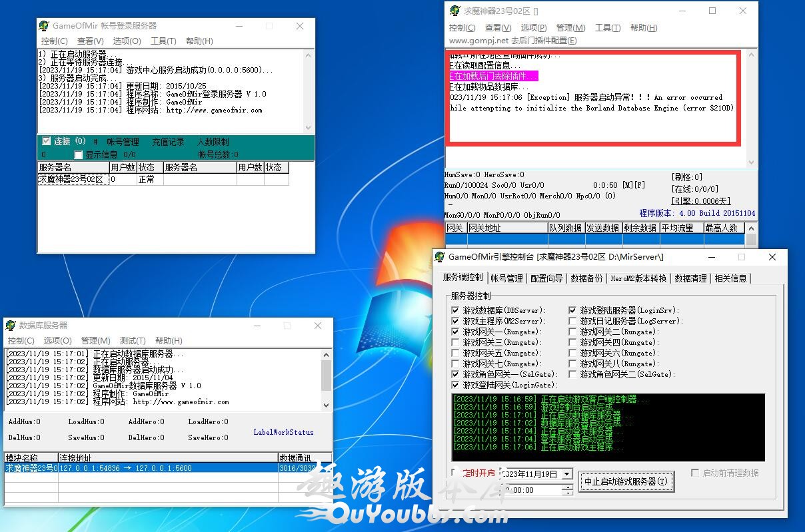Switch to the 数据备份 tab

[x=586, y=278]
